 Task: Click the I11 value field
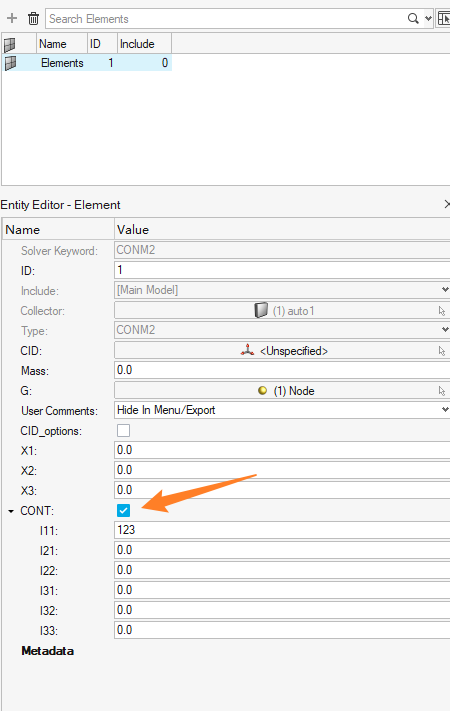(282, 530)
